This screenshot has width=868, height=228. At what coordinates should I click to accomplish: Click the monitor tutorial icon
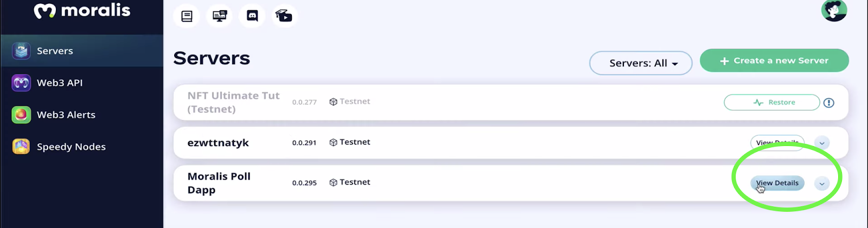pyautogui.click(x=220, y=16)
